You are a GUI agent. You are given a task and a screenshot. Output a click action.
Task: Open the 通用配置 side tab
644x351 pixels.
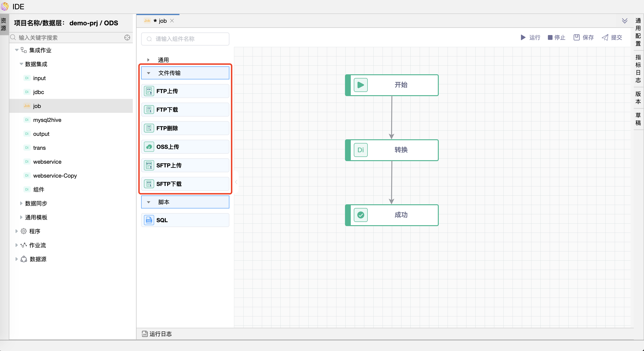638,32
